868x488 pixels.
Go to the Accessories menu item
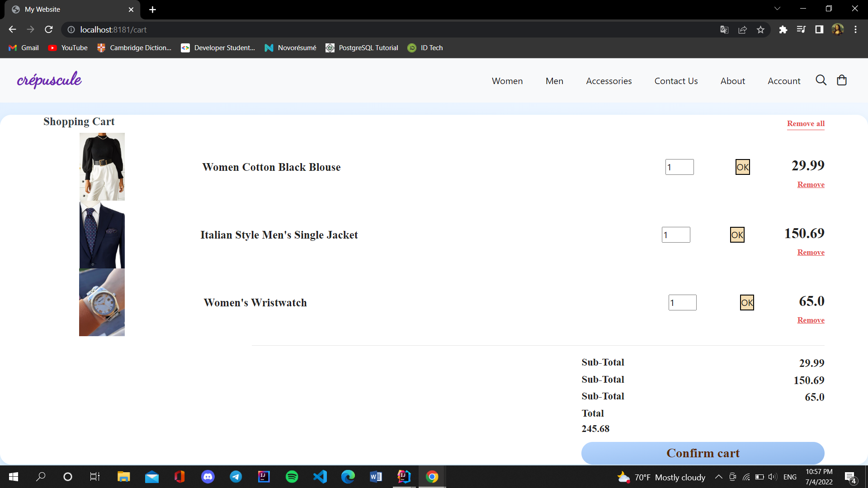(609, 81)
